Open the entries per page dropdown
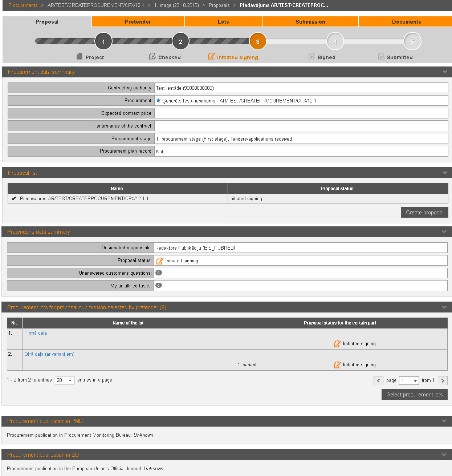The image size is (452, 476). tap(65, 380)
